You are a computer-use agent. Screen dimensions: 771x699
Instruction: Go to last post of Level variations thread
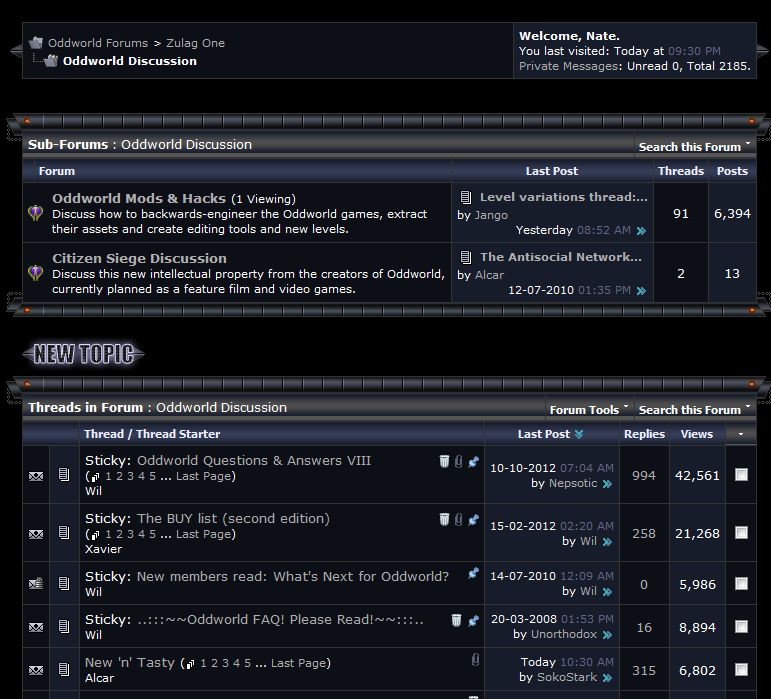coord(641,231)
